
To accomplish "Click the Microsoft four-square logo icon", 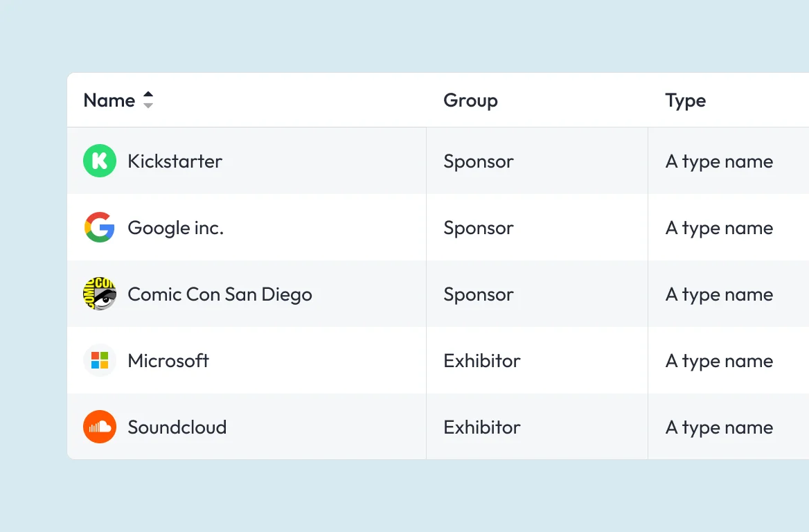I will pos(100,360).
